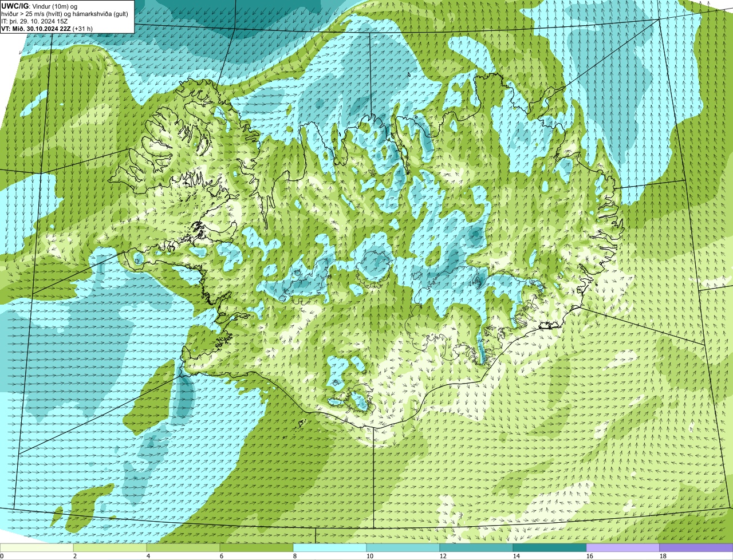
Task: Click the purple legend swatch above 18 m/s
Action: [696, 547]
